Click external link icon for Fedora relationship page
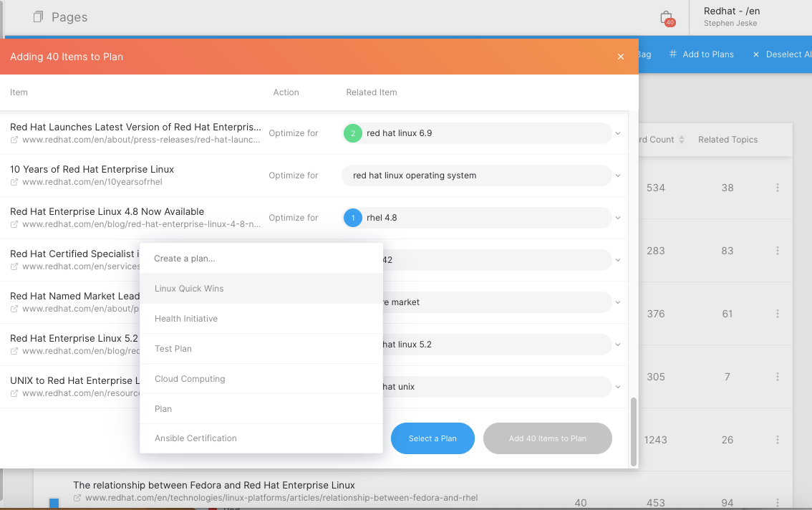Image resolution: width=812 pixels, height=510 pixels. [77, 498]
